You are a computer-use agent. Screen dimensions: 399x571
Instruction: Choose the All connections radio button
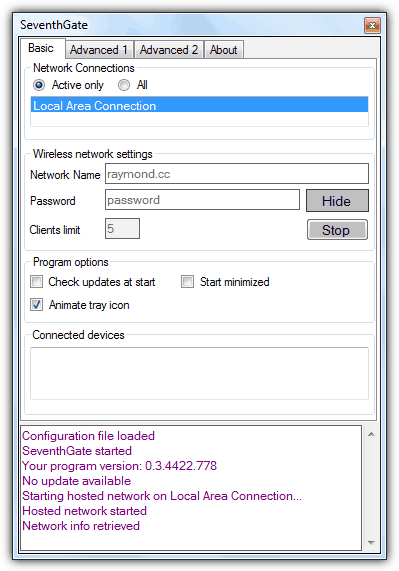tap(124, 85)
